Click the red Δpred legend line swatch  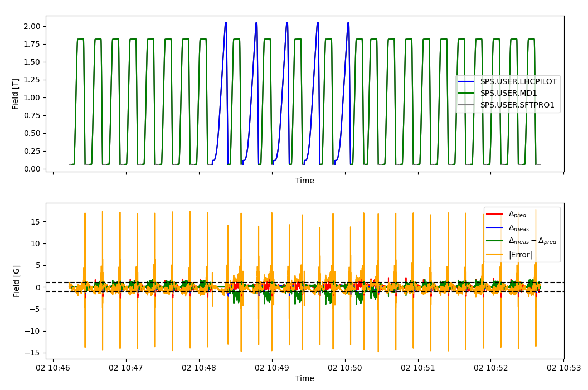coord(495,214)
